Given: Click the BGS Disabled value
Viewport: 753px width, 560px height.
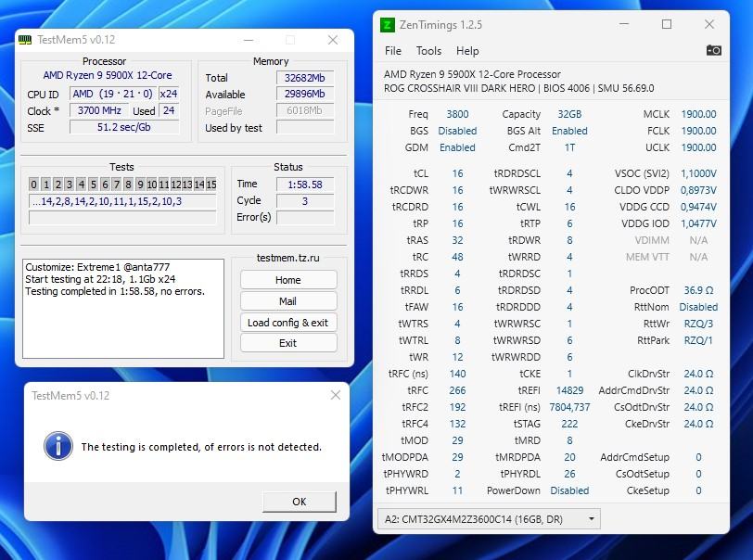Looking at the screenshot, I should click(x=457, y=131).
